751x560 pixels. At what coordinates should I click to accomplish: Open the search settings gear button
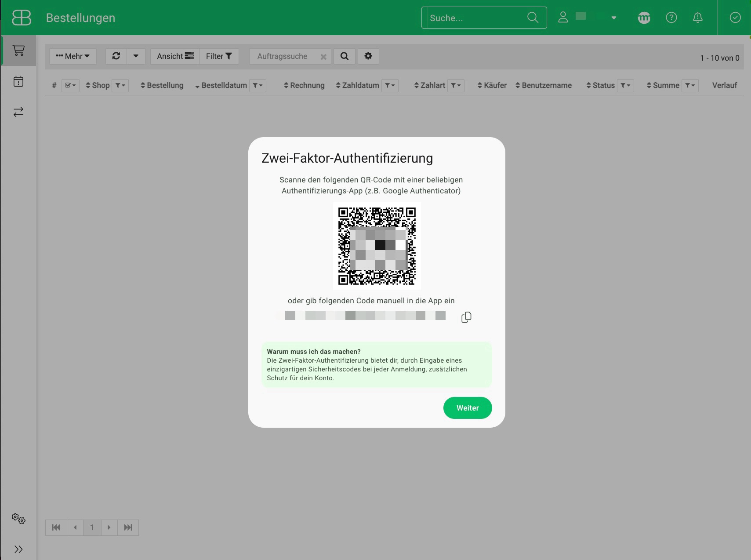click(368, 56)
